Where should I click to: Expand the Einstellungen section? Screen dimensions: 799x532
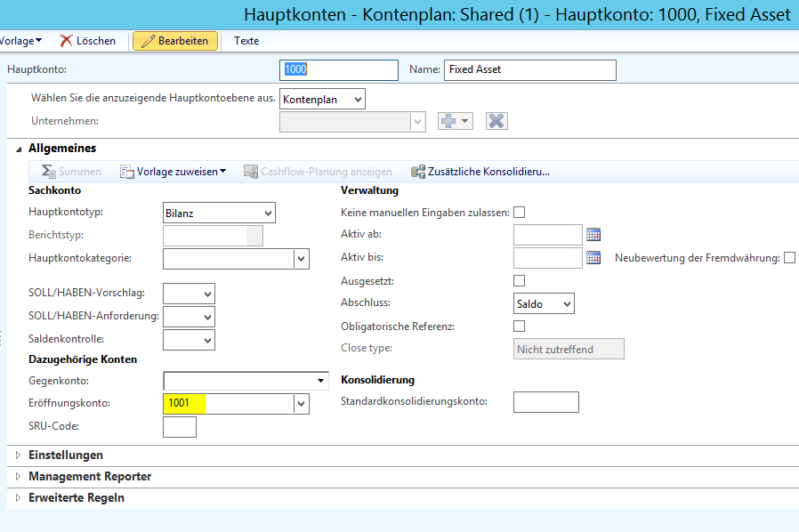[x=66, y=455]
